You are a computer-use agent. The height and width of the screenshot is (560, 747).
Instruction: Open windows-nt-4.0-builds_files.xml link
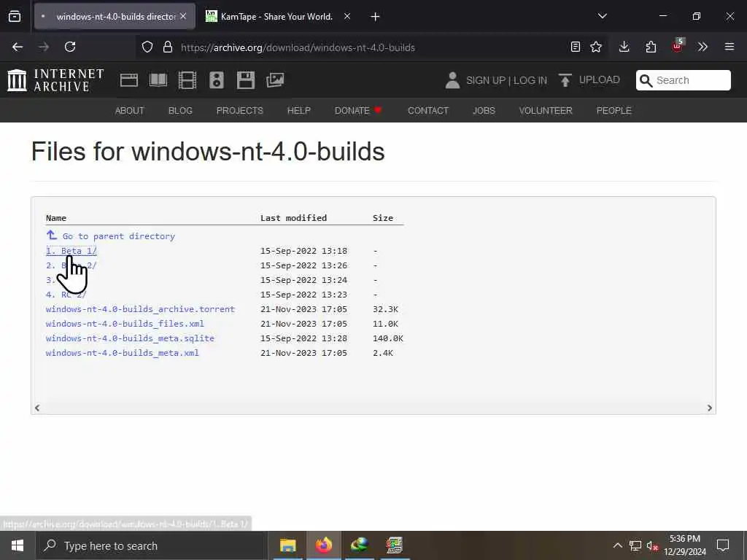click(x=125, y=324)
